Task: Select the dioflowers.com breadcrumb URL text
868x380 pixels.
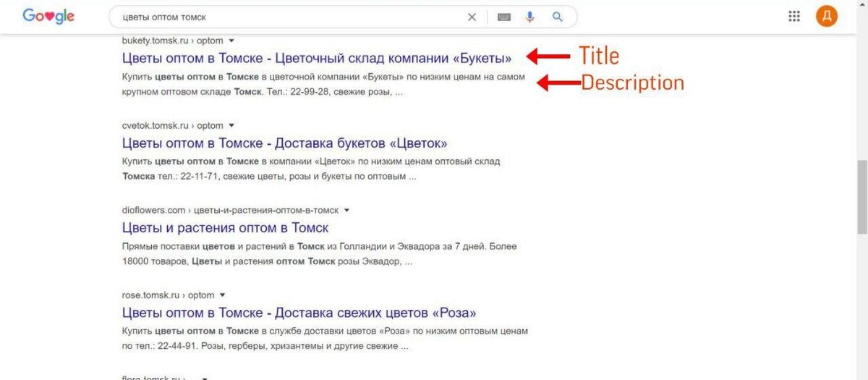Action: 230,210
